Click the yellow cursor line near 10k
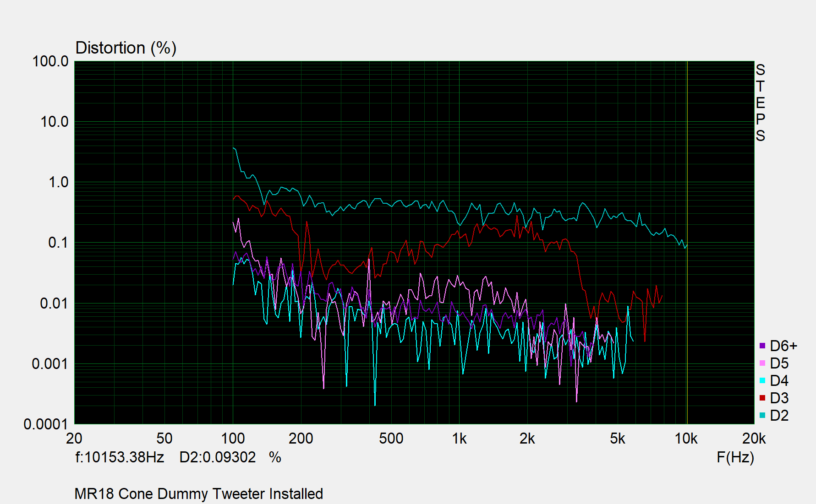Image resolution: width=816 pixels, height=504 pixels. pyautogui.click(x=687, y=242)
